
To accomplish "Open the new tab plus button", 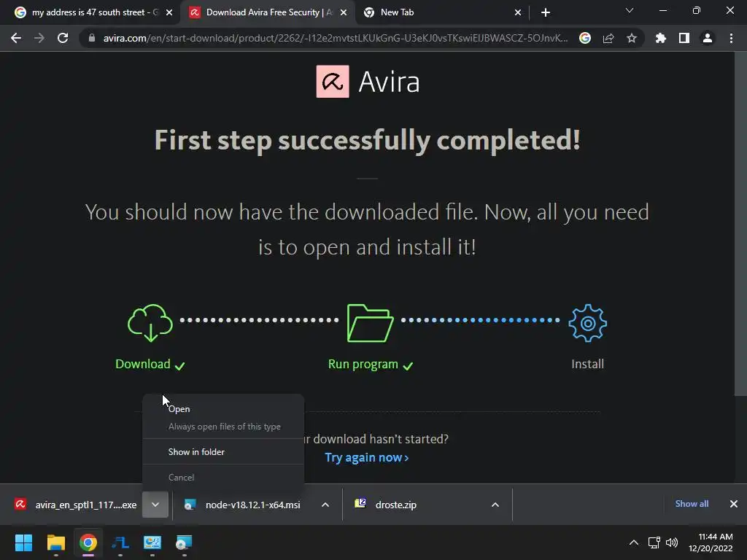I will click(x=546, y=12).
